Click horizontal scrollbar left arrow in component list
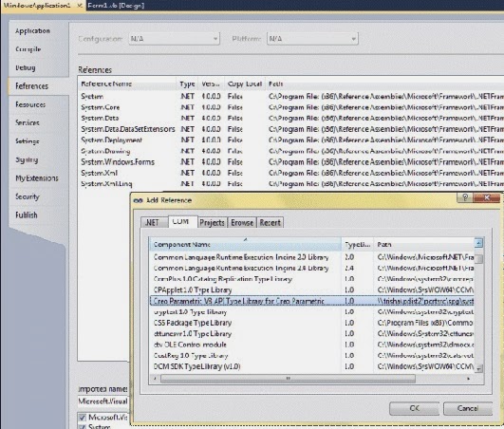Viewport: 504px width, 429px height. coord(156,379)
